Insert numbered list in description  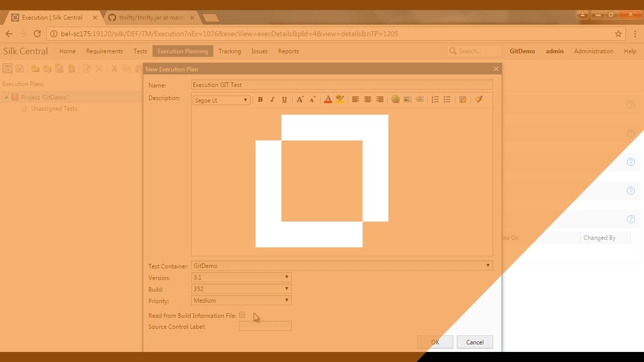coord(435,100)
